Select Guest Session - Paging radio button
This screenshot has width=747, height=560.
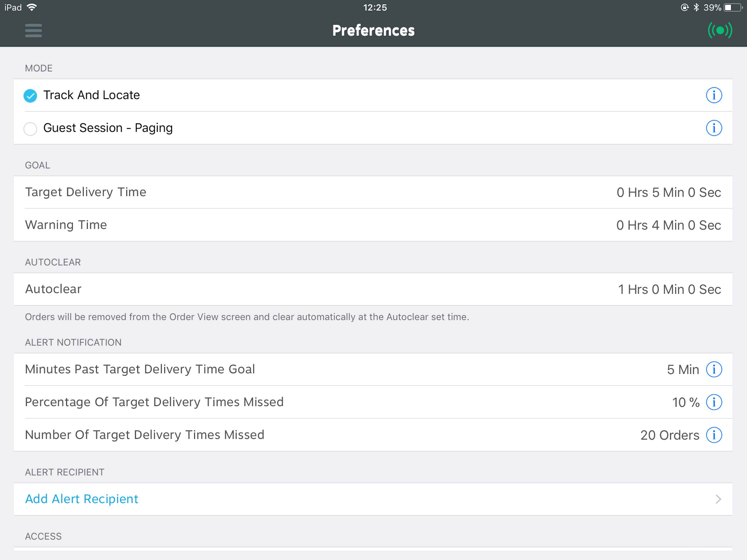(x=30, y=129)
